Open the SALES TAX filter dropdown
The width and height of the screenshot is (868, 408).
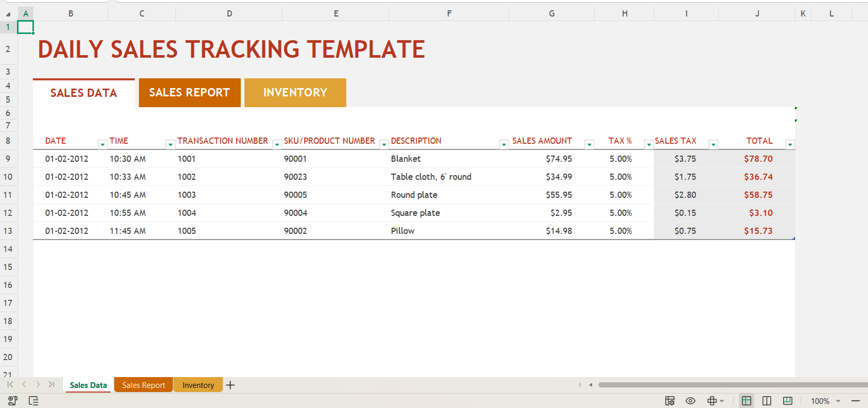713,145
